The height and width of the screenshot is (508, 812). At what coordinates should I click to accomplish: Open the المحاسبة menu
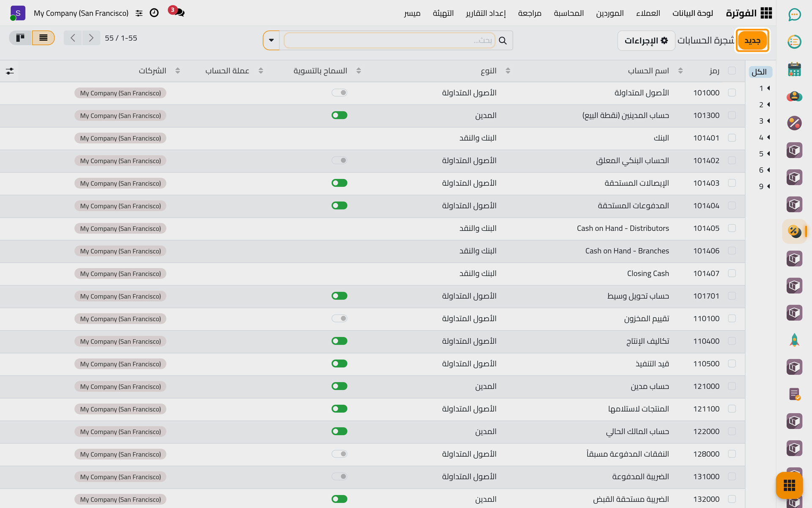click(x=569, y=13)
